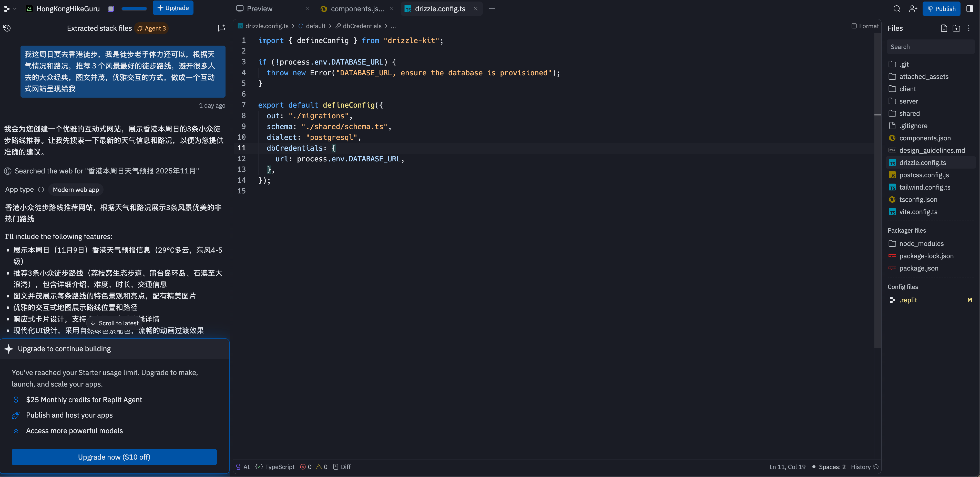Image resolution: width=980 pixels, height=477 pixels.
Task: Click AI icon in status bar
Action: click(243, 467)
